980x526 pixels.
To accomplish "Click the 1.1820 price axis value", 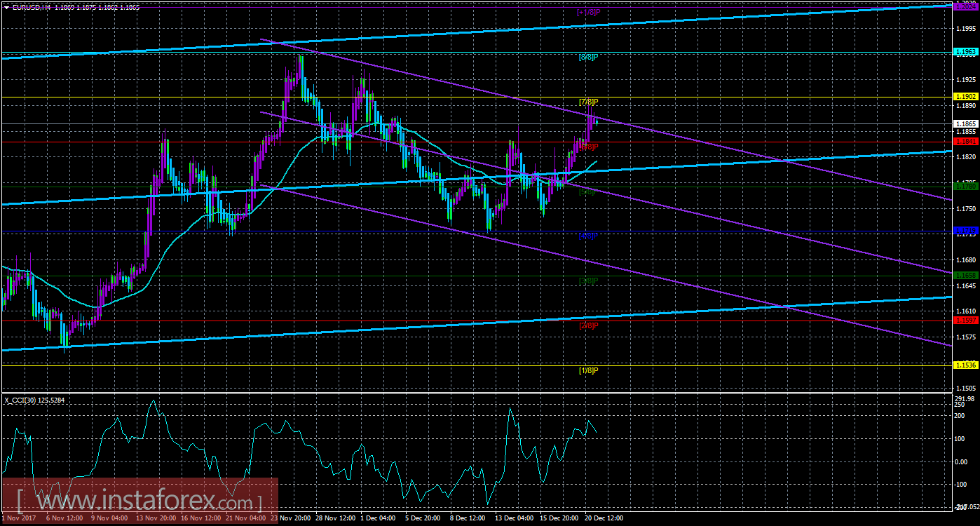I will click(x=966, y=157).
